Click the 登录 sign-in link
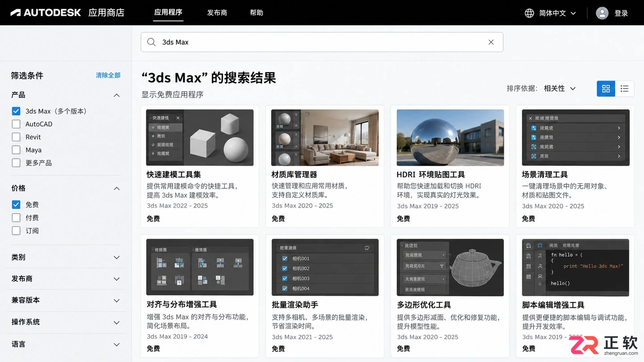Screen dimensions: 644x362 pos(621,13)
